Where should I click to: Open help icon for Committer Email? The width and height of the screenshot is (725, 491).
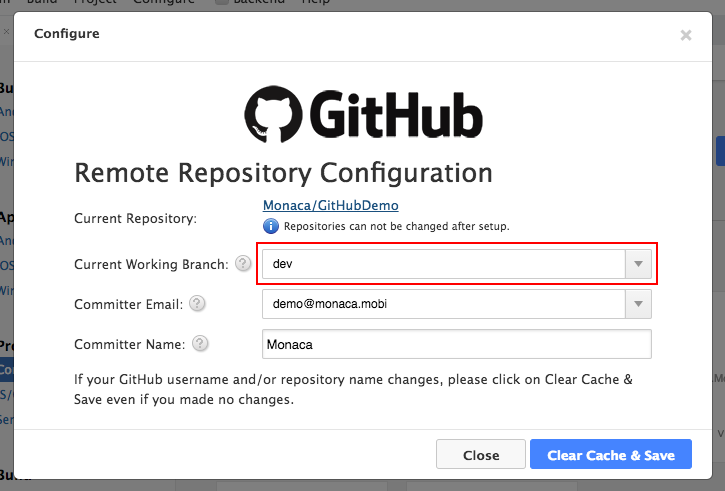click(197, 304)
